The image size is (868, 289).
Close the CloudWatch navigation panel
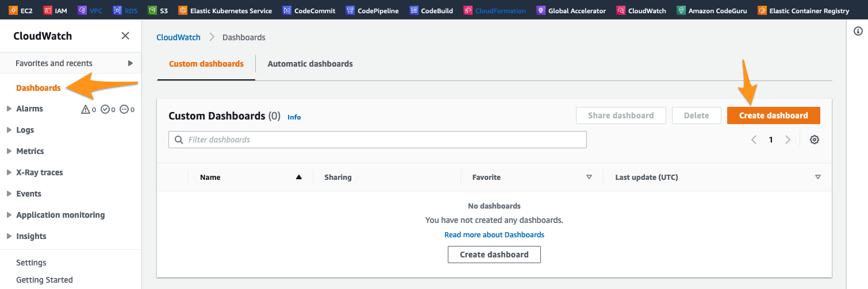[x=125, y=36]
